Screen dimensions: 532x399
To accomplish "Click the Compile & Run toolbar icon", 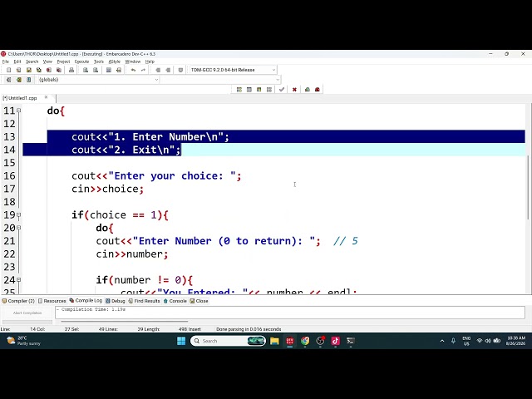I will (x=259, y=90).
